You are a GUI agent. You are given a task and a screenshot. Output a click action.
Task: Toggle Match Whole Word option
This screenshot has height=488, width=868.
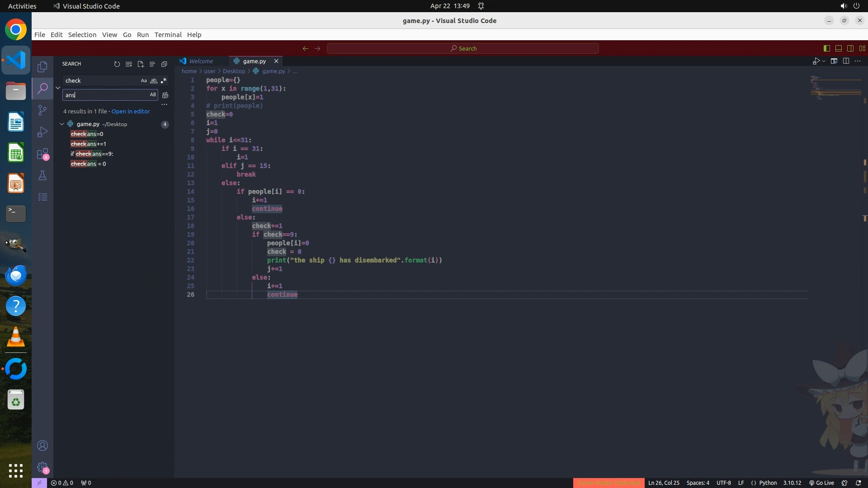coord(154,80)
